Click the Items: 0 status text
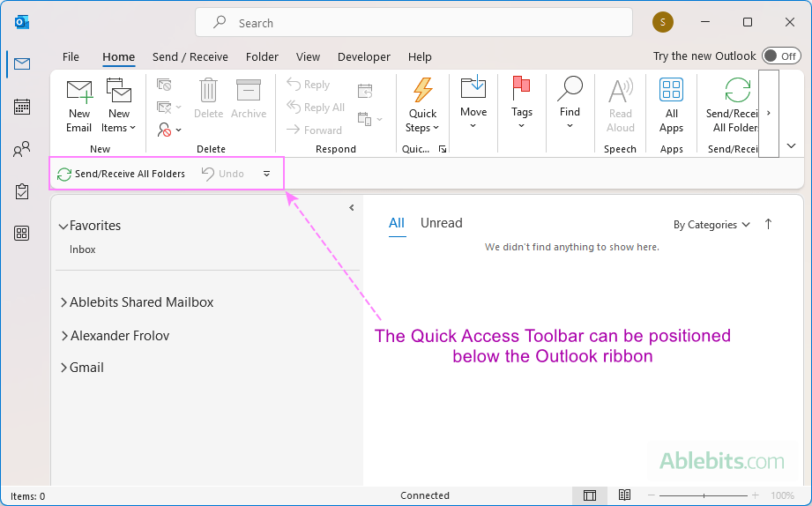The width and height of the screenshot is (812, 506). tap(28, 496)
